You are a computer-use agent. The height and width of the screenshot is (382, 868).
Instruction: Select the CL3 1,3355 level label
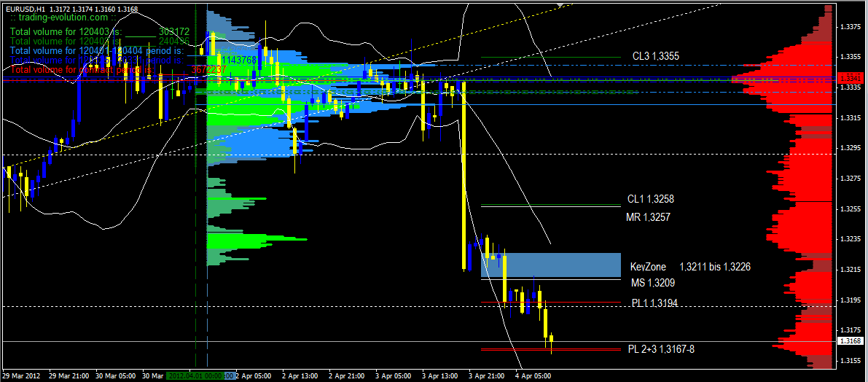click(655, 56)
